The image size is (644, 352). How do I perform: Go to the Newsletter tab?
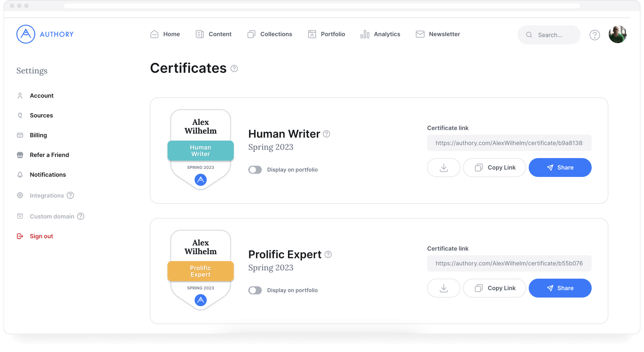[438, 34]
